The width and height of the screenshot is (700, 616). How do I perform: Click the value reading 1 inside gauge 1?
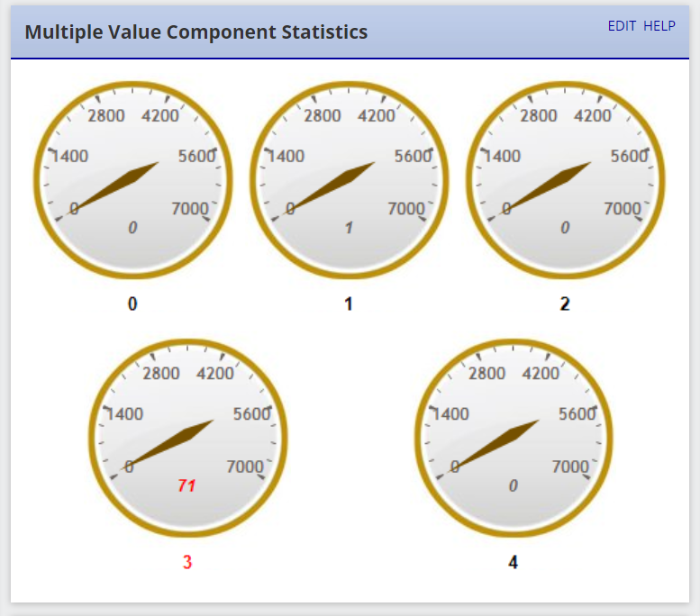(x=350, y=228)
